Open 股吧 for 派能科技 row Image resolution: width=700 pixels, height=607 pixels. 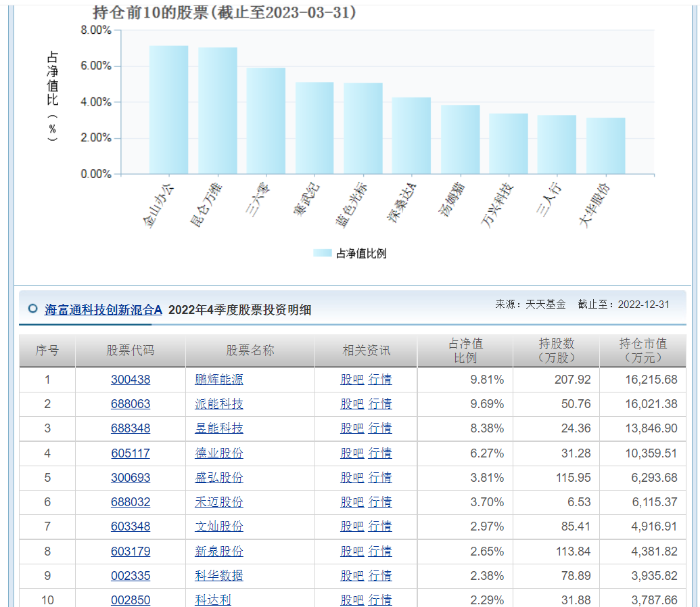click(x=352, y=404)
